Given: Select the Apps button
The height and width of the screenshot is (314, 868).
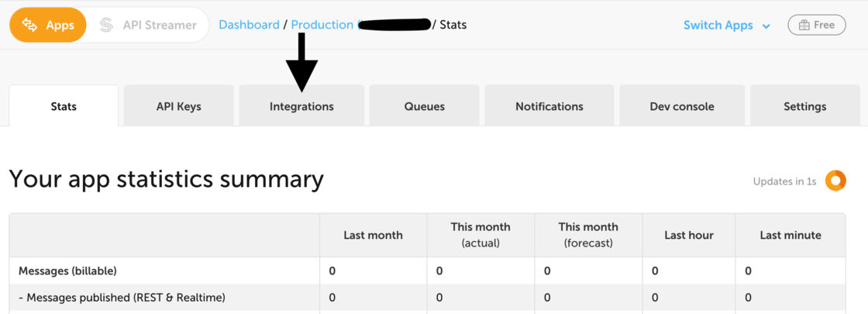Looking at the screenshot, I should click(48, 25).
